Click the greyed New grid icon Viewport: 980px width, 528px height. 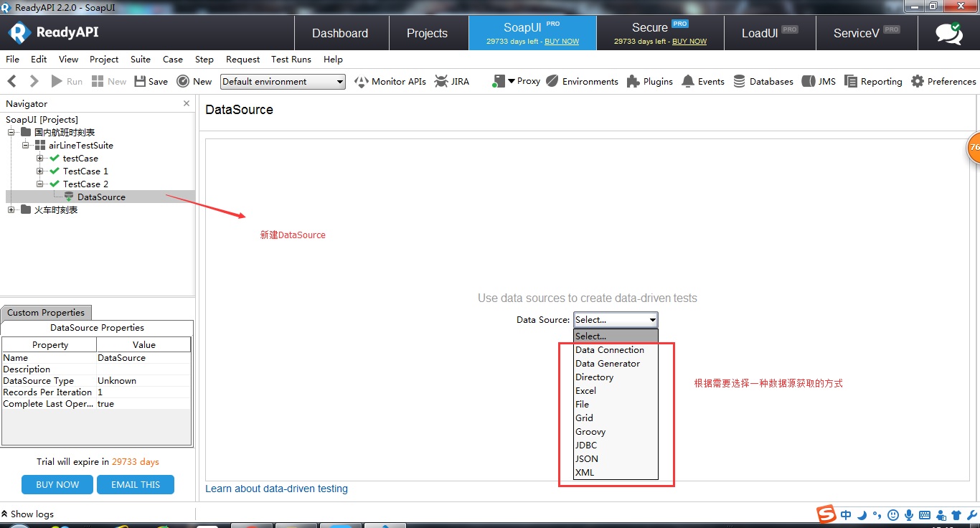tap(98, 81)
